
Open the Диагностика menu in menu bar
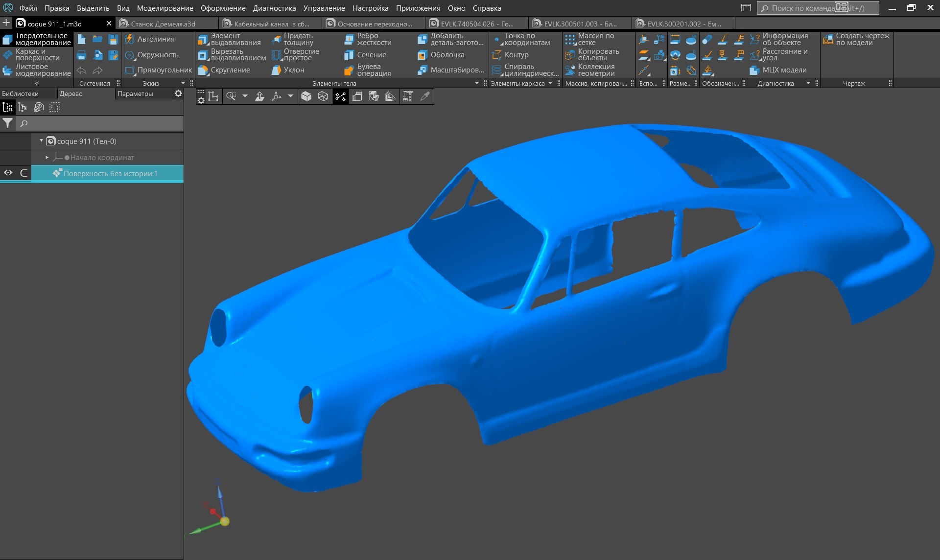point(274,8)
